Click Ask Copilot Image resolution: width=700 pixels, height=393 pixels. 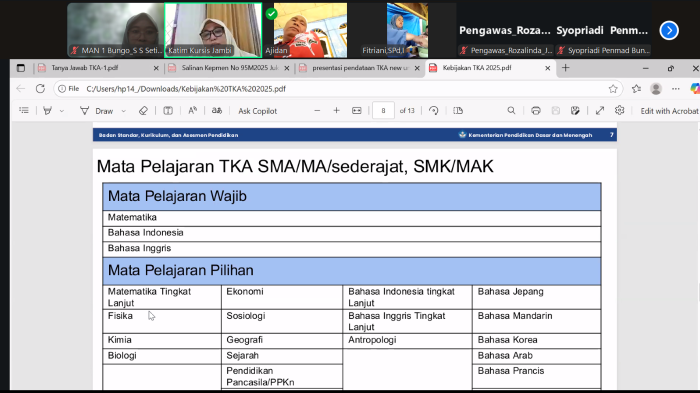(x=258, y=111)
